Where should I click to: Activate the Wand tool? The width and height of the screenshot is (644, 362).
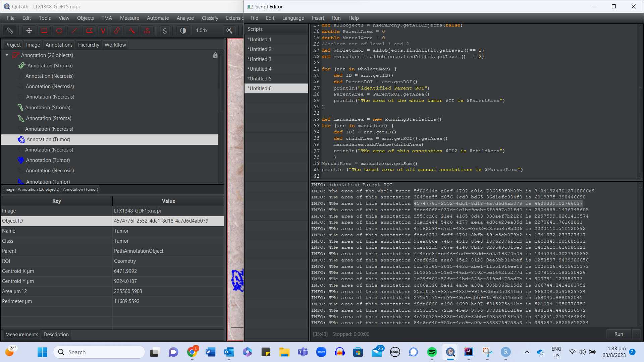click(131, 31)
